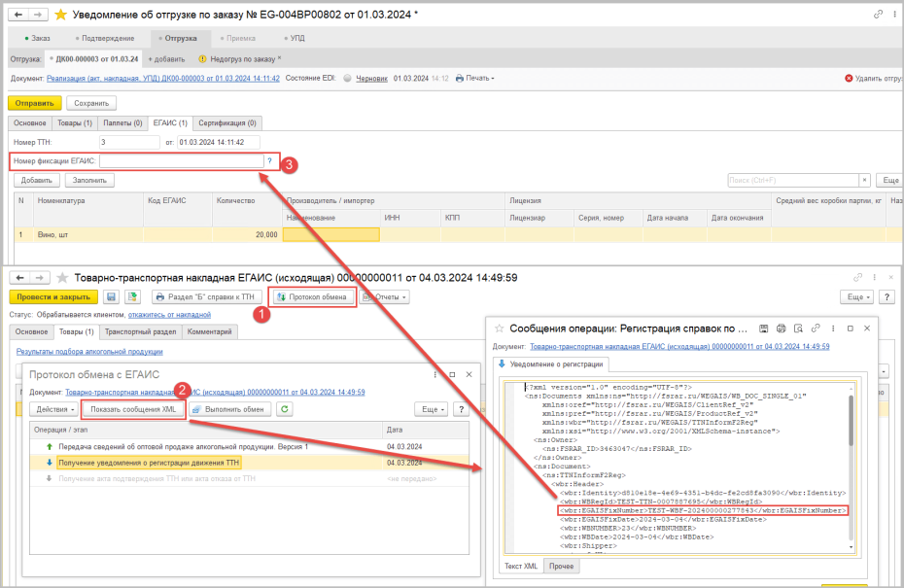The height and width of the screenshot is (588, 904).
Task: Open help hint next to Номер фиксации ЕГАИС
Action: coord(269,160)
